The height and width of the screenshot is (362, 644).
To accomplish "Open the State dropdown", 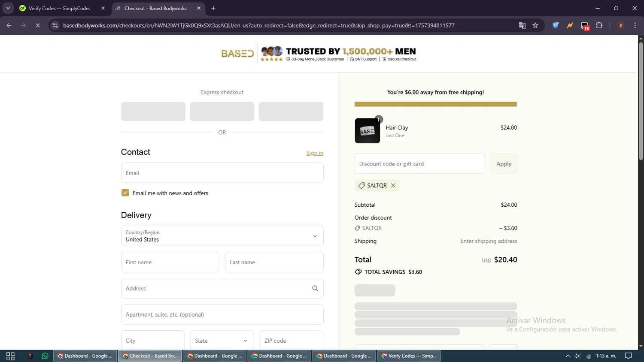I will (x=222, y=341).
